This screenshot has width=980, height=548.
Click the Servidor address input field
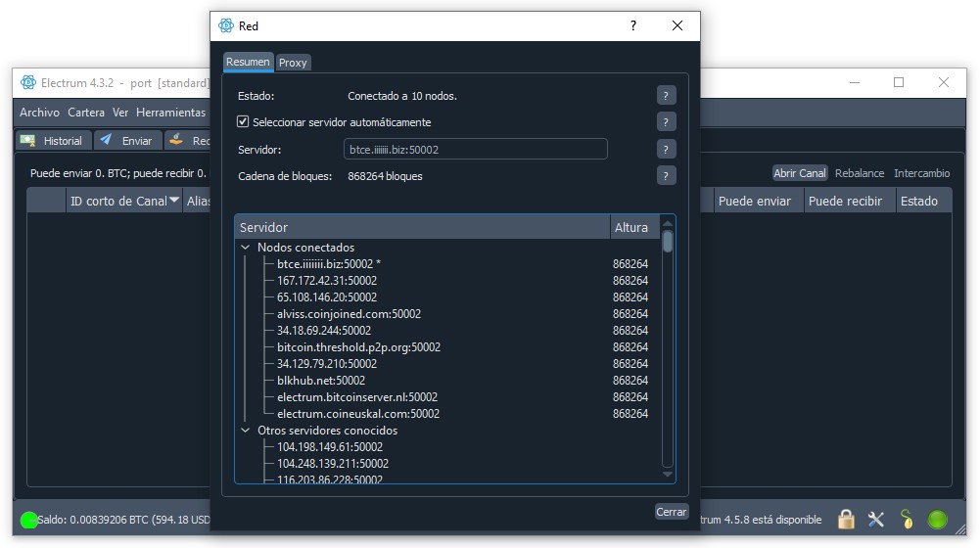475,150
